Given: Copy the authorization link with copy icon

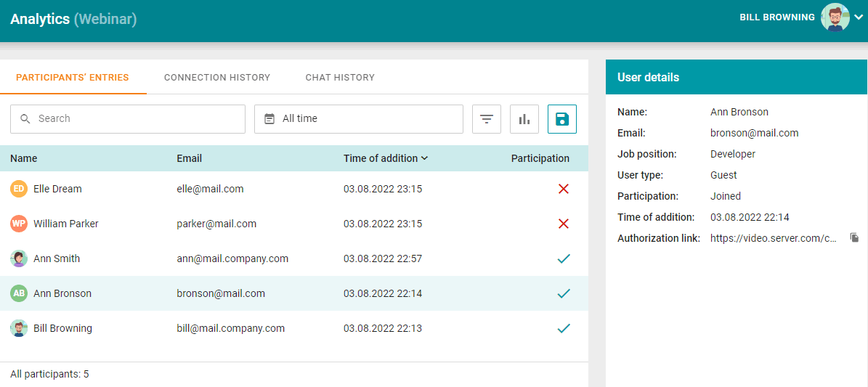Looking at the screenshot, I should (854, 237).
